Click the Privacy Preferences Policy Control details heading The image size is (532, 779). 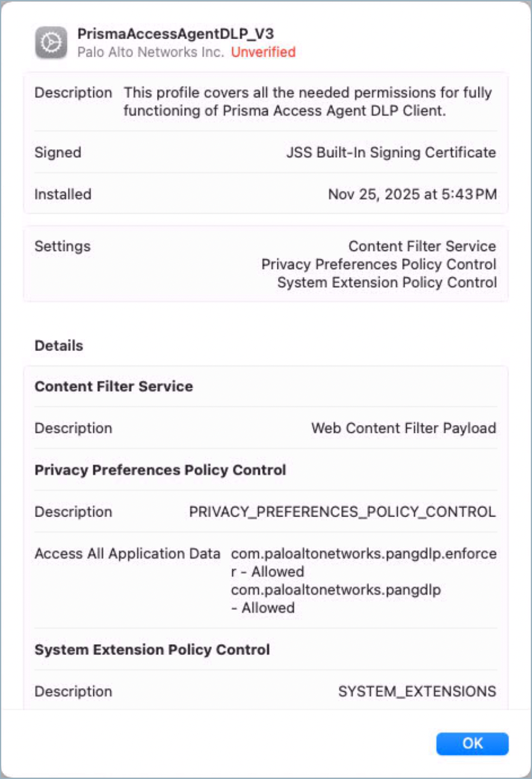click(x=160, y=470)
